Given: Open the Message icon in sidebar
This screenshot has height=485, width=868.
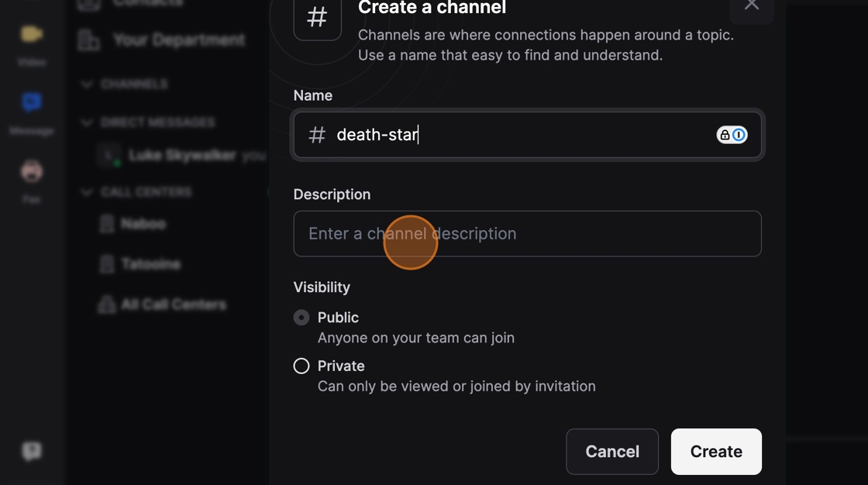Looking at the screenshot, I should click(32, 102).
